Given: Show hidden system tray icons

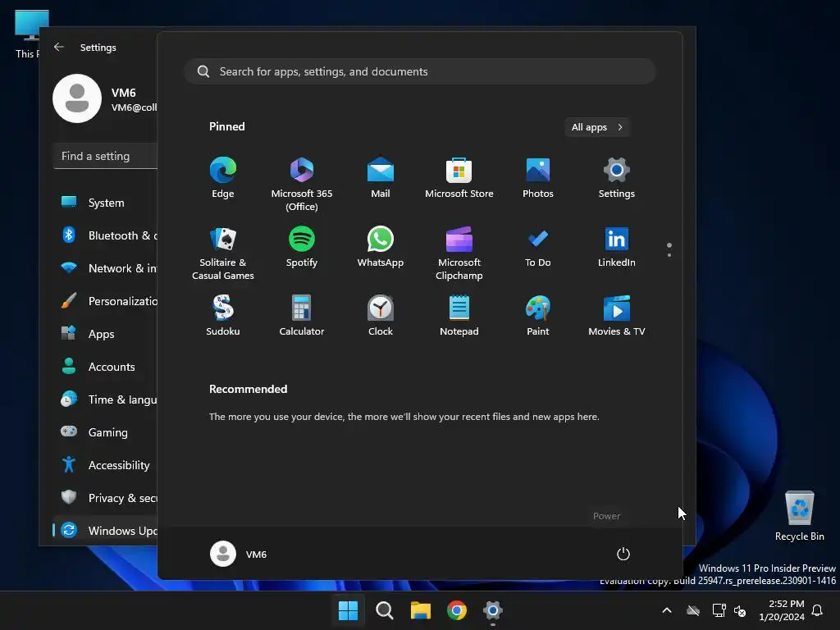Looking at the screenshot, I should point(667,610).
